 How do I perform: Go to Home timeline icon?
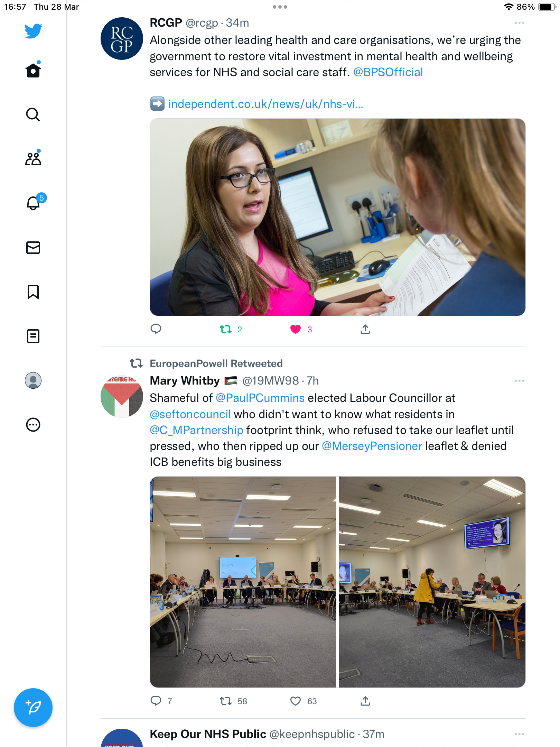pyautogui.click(x=33, y=70)
